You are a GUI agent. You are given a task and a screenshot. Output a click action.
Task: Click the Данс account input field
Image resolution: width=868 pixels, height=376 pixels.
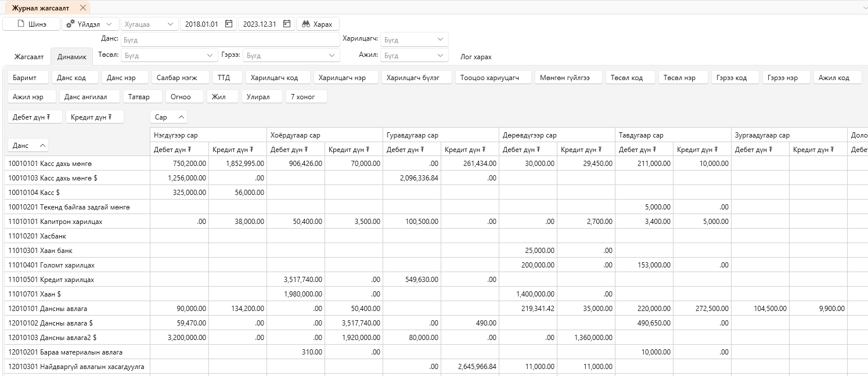point(230,39)
